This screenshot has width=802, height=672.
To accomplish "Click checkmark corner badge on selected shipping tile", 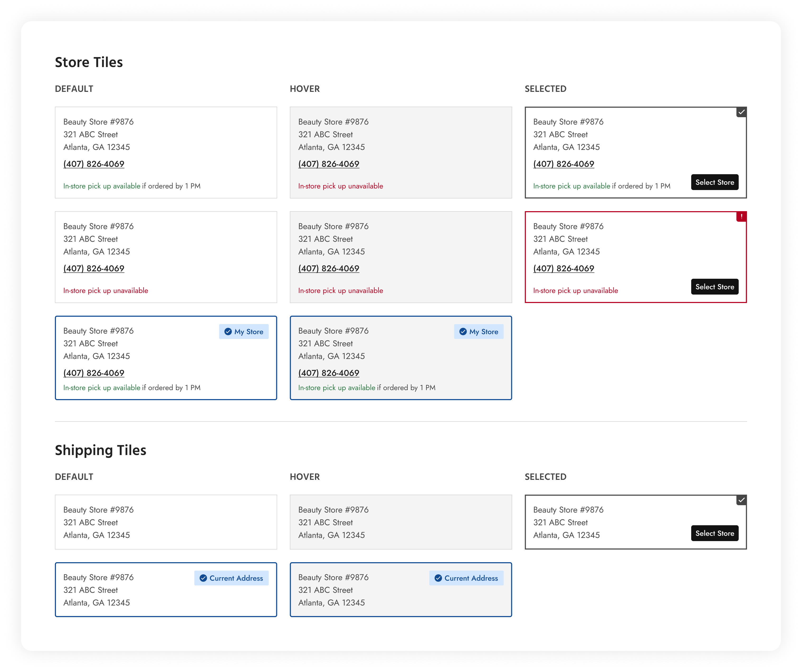I will point(741,500).
